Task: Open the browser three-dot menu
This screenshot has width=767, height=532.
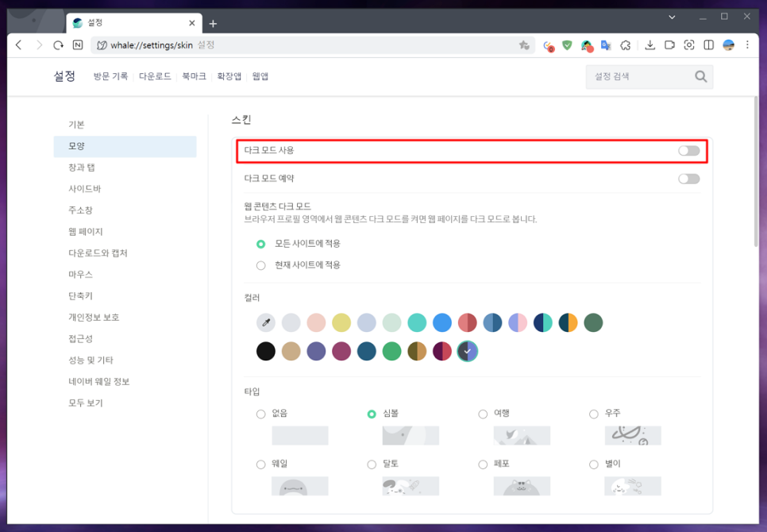Action: coord(747,45)
